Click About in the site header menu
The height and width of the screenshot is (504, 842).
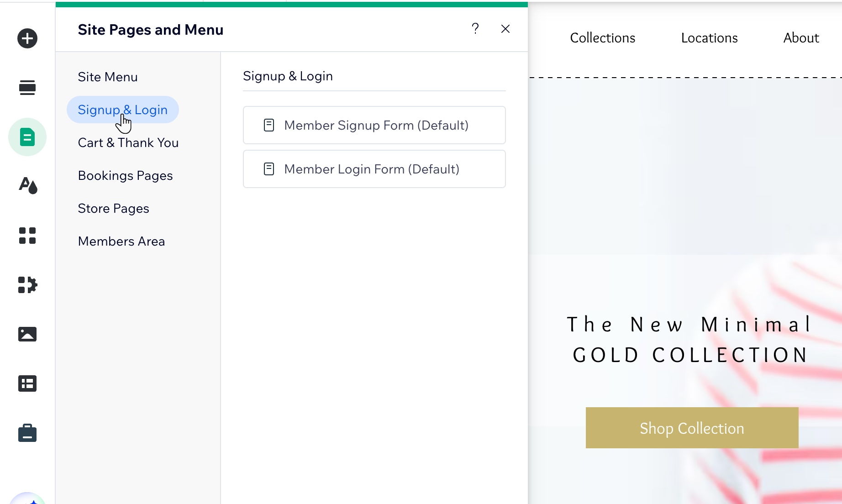click(801, 38)
